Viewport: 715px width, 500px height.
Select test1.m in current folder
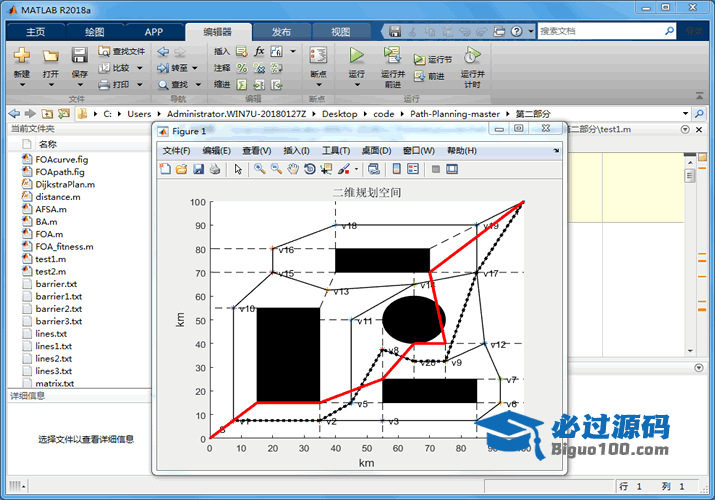click(x=51, y=259)
